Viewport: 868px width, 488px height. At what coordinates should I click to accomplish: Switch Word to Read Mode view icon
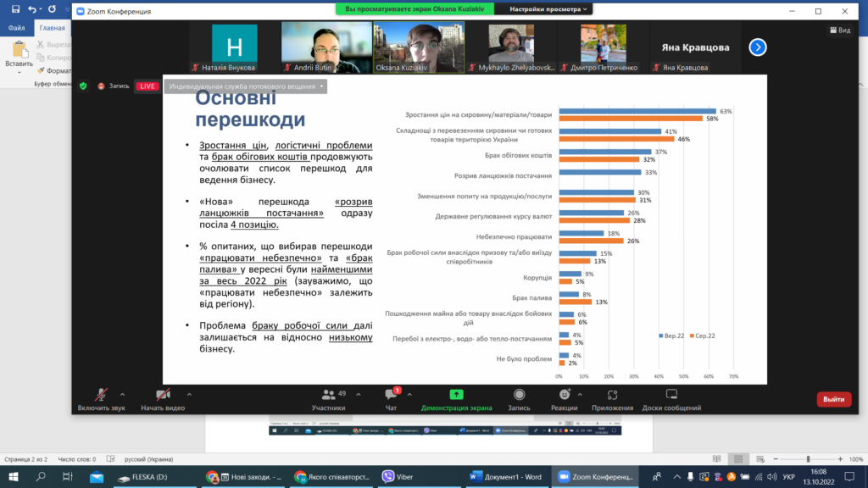pos(717,458)
